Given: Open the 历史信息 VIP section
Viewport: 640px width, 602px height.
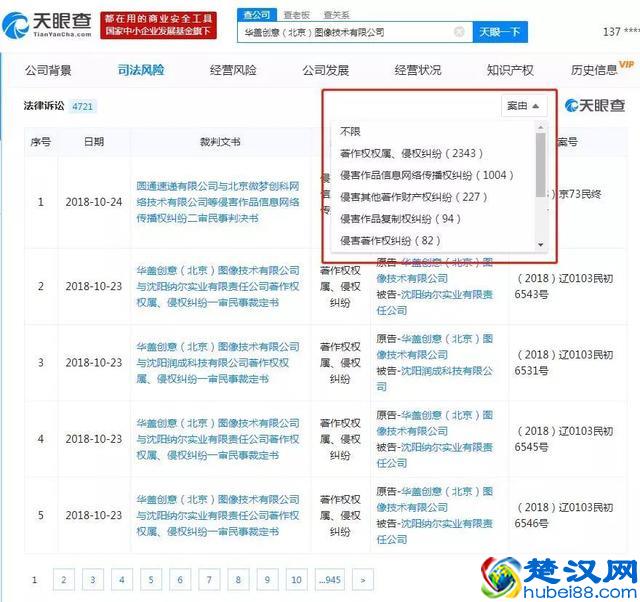Looking at the screenshot, I should click(x=601, y=69).
